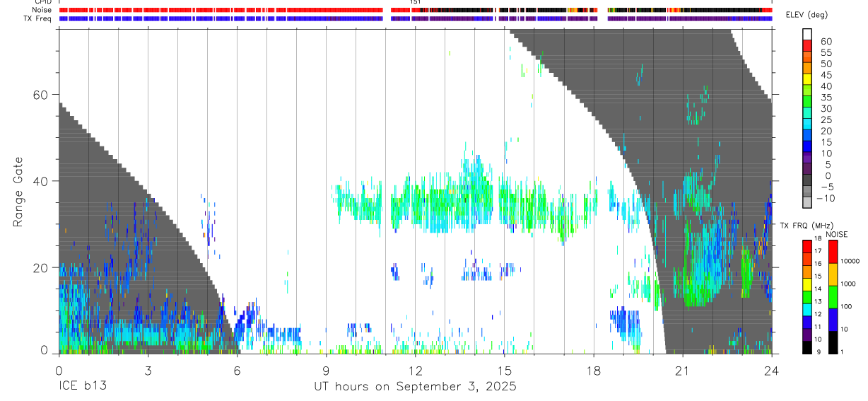Click x-axis tick label '3'
The height and width of the screenshot is (401, 868).
coord(148,370)
